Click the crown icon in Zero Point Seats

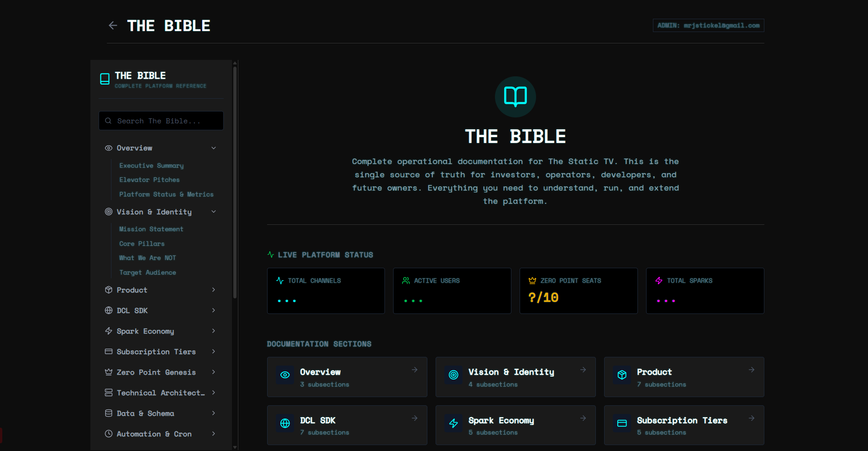coord(532,281)
